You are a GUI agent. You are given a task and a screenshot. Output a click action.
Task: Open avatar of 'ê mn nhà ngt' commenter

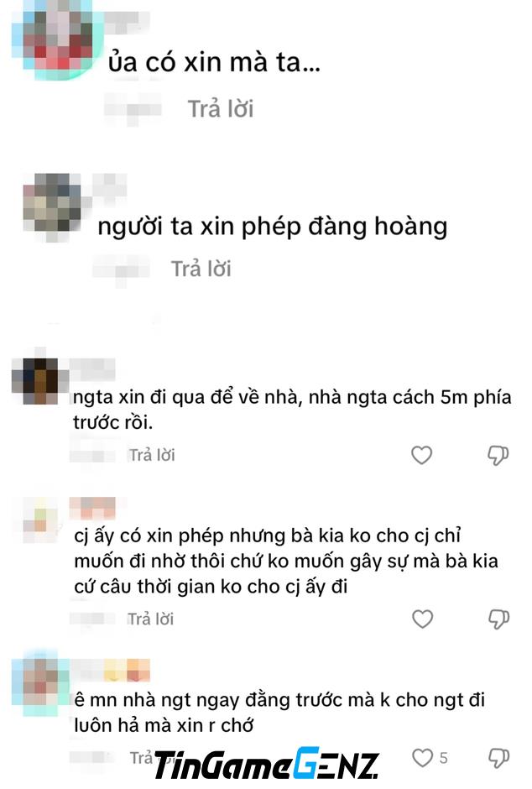click(x=40, y=682)
